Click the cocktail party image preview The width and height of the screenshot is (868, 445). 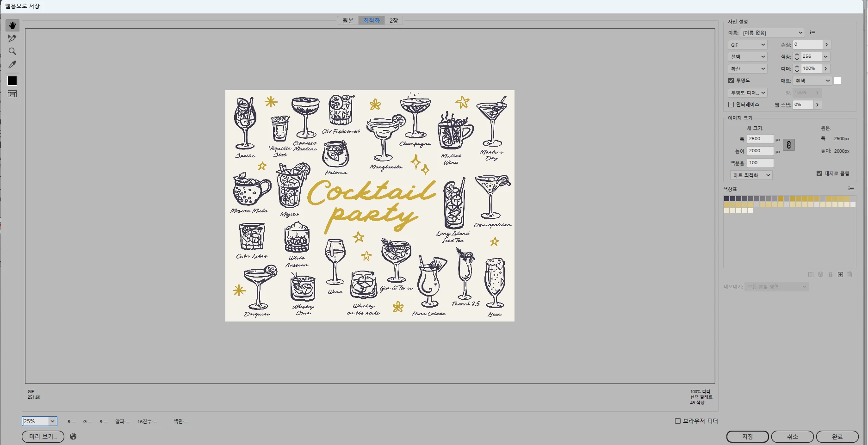click(370, 206)
